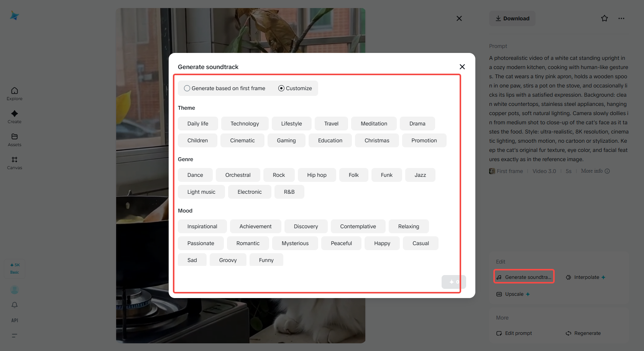
Task: Toggle the Cinematic theme chip
Action: pyautogui.click(x=242, y=140)
